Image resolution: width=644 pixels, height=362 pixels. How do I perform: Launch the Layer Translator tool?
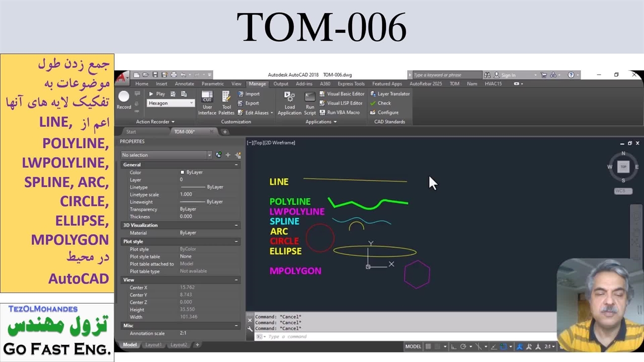pos(390,94)
